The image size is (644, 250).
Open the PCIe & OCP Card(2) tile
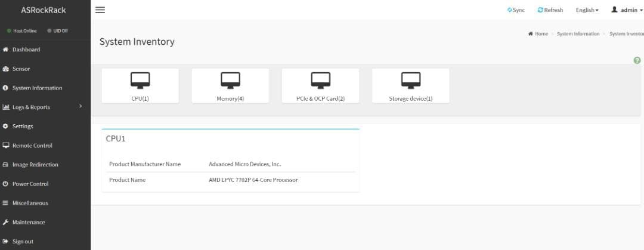[x=320, y=86]
